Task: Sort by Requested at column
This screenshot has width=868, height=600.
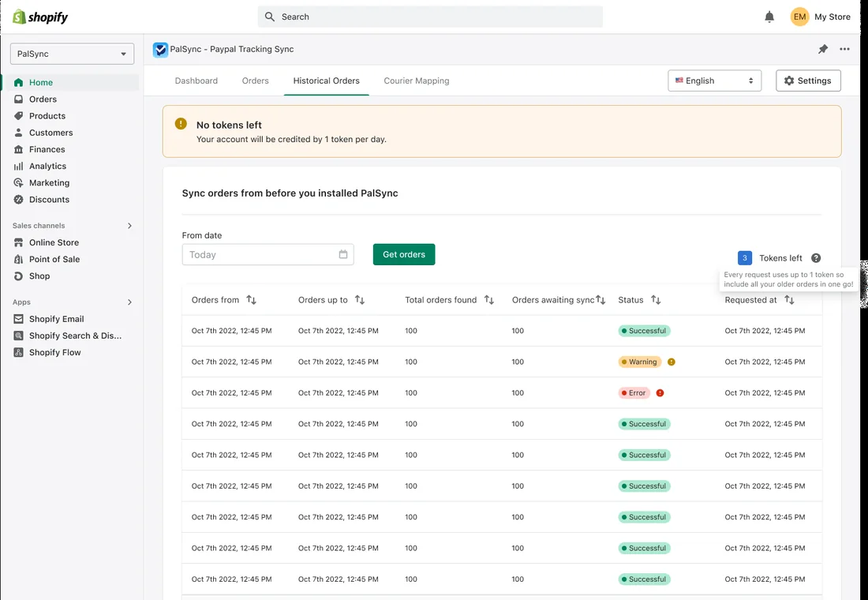Action: coord(789,300)
